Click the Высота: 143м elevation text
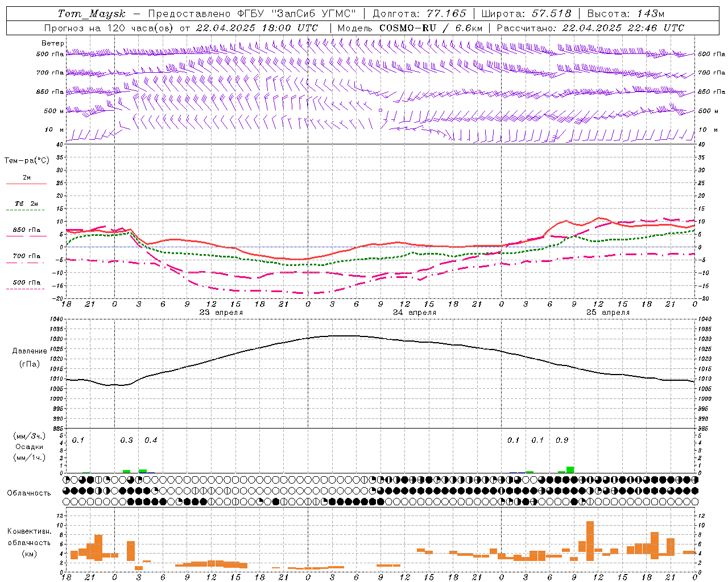The width and height of the screenshot is (728, 582). tap(626, 14)
